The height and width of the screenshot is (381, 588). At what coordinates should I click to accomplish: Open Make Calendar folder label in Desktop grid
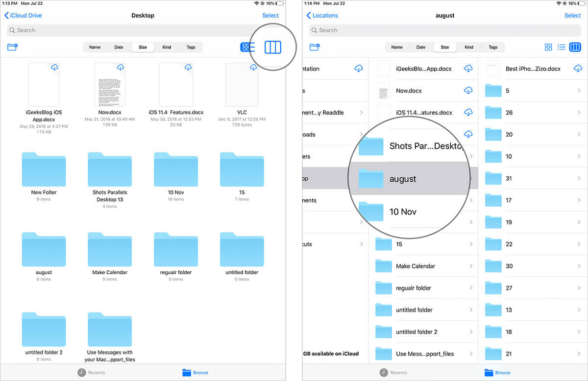tap(110, 272)
